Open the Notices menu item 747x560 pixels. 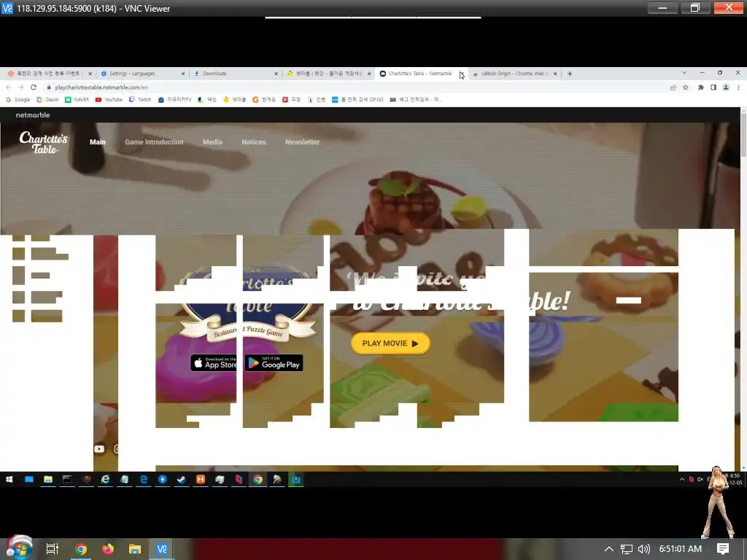pos(253,142)
